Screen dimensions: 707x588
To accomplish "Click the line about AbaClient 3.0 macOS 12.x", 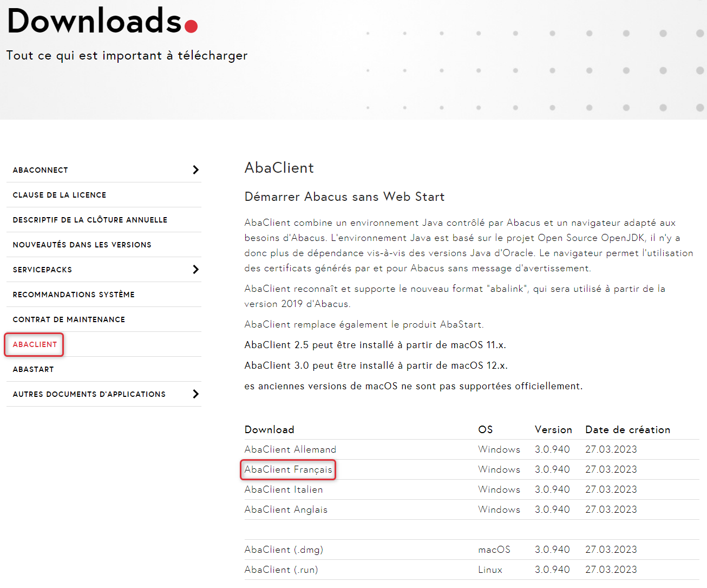I will point(376,365).
